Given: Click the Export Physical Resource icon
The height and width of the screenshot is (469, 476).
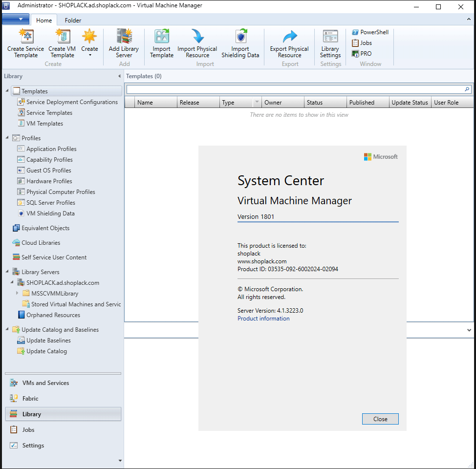Looking at the screenshot, I should tap(290, 36).
